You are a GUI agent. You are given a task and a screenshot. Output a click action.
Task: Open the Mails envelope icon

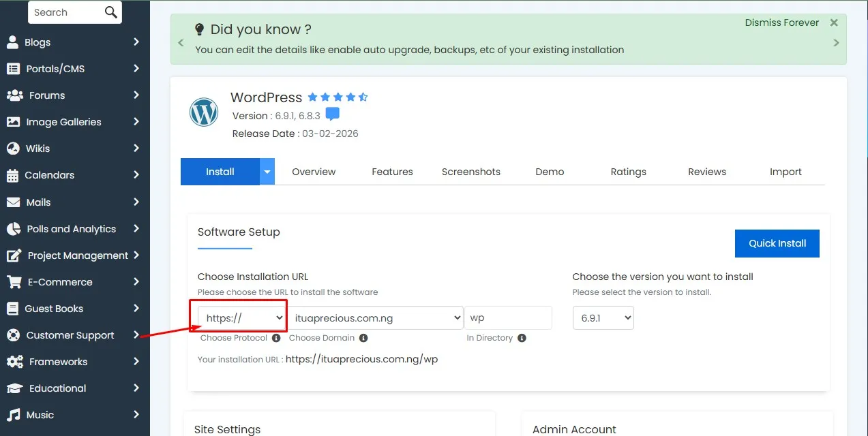(14, 202)
